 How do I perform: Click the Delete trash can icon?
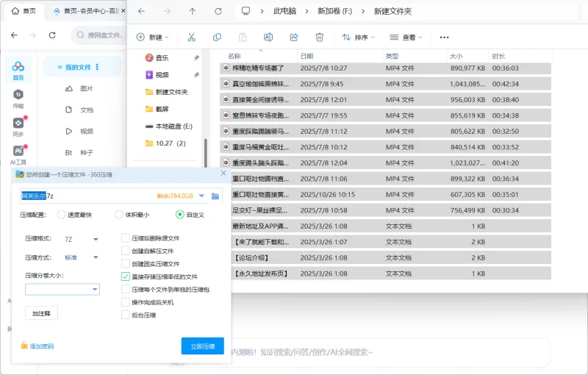click(320, 37)
